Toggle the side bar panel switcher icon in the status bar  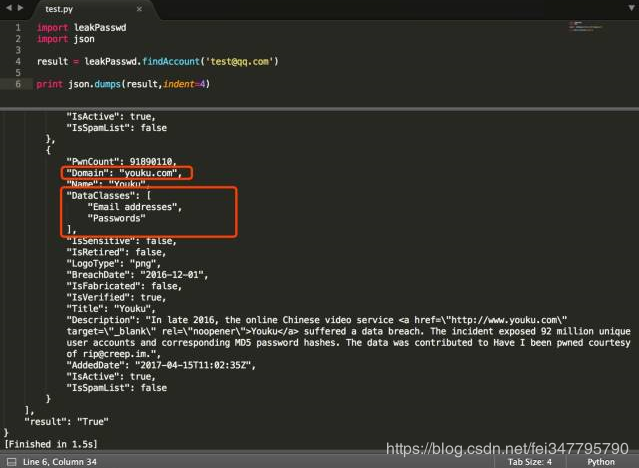[x=12, y=462]
